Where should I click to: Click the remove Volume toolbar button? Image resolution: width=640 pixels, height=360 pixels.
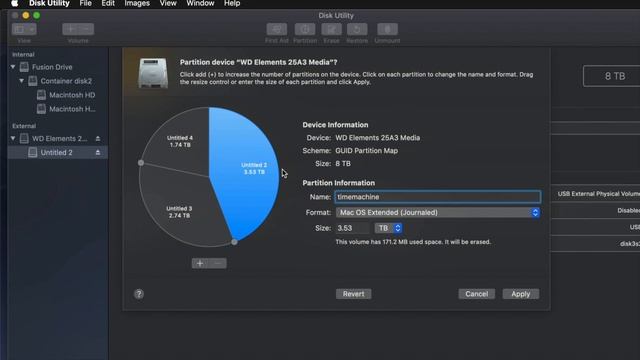point(86,29)
